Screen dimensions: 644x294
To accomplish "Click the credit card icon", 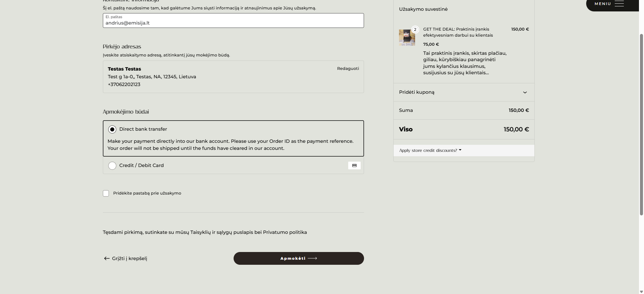I will (354, 165).
